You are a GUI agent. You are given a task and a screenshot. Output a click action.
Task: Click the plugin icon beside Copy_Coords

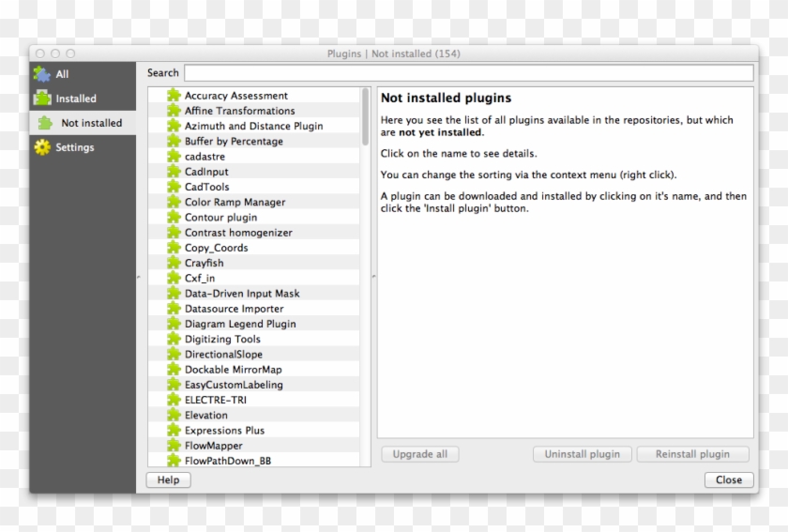pyautogui.click(x=174, y=248)
